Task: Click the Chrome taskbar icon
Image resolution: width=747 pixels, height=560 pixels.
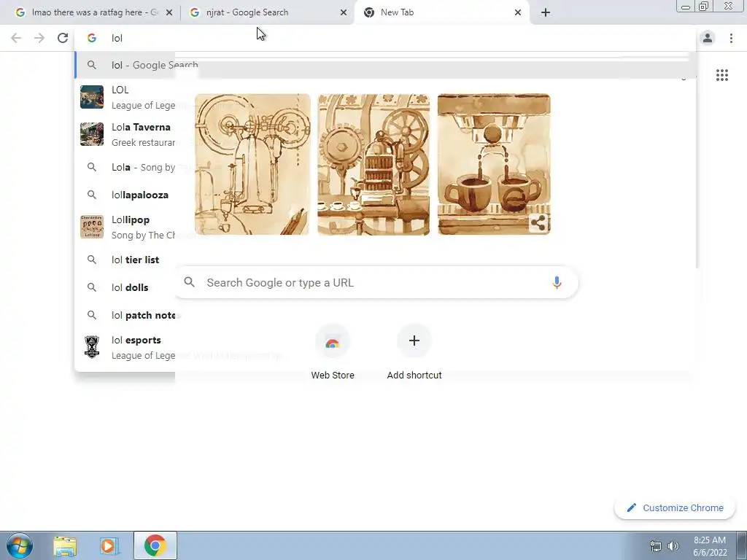Action: pyautogui.click(x=155, y=545)
